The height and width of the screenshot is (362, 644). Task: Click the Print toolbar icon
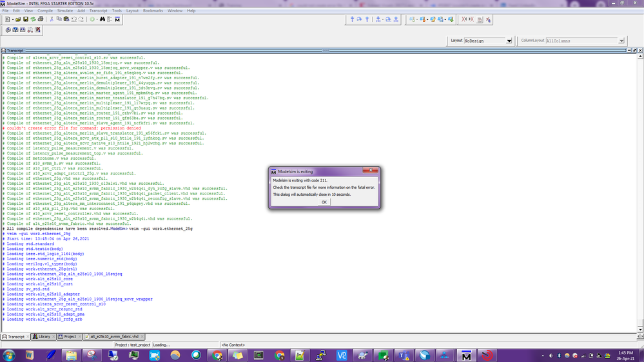tap(40, 19)
